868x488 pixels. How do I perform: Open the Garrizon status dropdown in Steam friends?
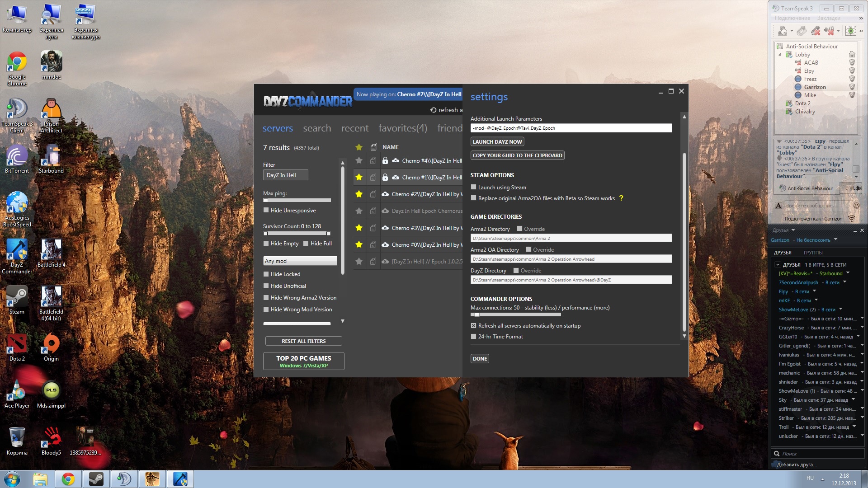pyautogui.click(x=835, y=239)
